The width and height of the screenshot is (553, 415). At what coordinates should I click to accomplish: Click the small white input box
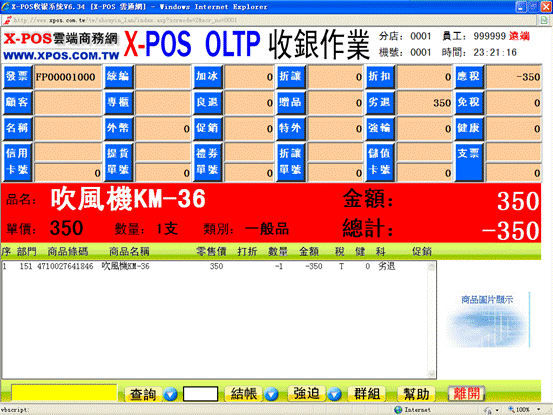pos(200,394)
